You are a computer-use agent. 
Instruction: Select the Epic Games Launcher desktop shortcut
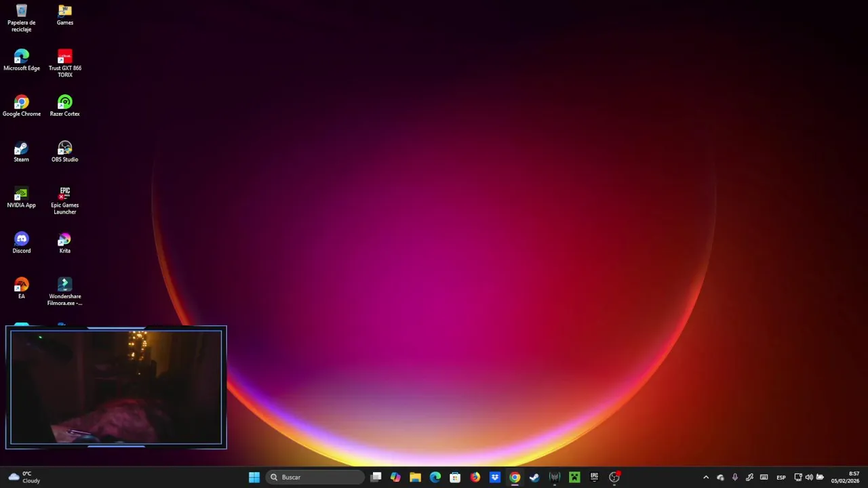pos(65,201)
